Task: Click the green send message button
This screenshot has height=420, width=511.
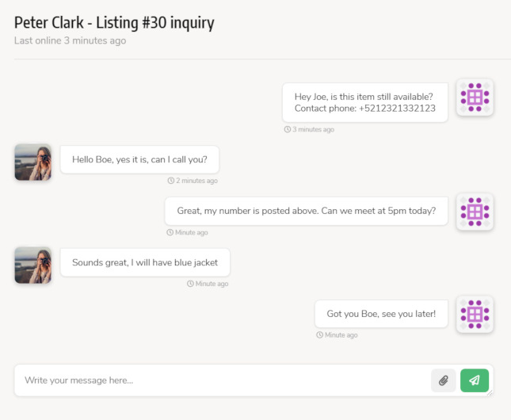Action: 475,380
